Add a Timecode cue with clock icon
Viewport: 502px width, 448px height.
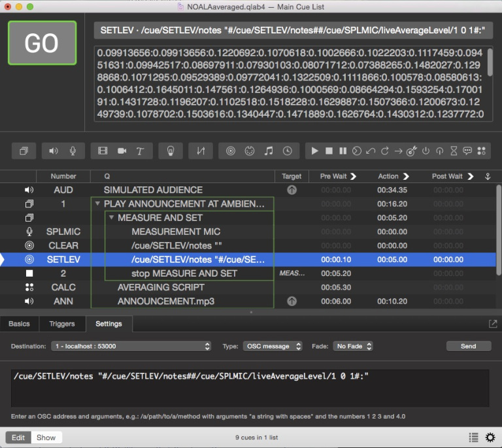click(x=287, y=151)
